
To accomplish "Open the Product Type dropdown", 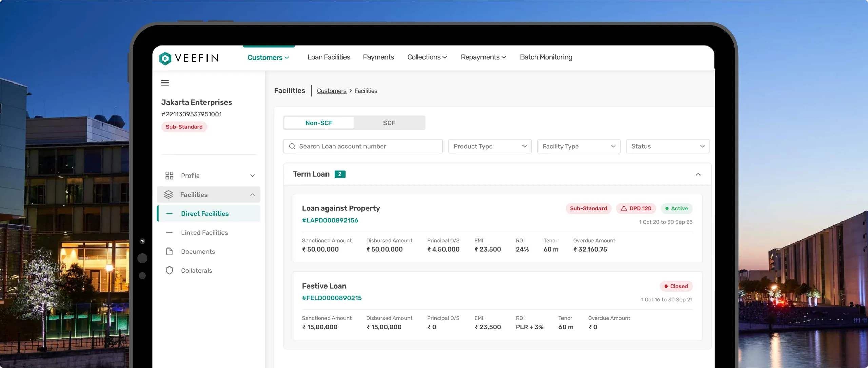I will (490, 146).
